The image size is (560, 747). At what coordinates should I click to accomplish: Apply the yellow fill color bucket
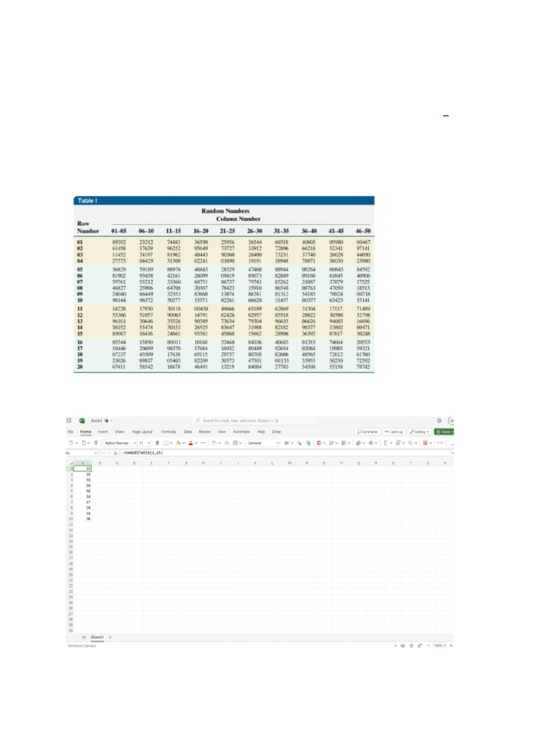[178, 443]
